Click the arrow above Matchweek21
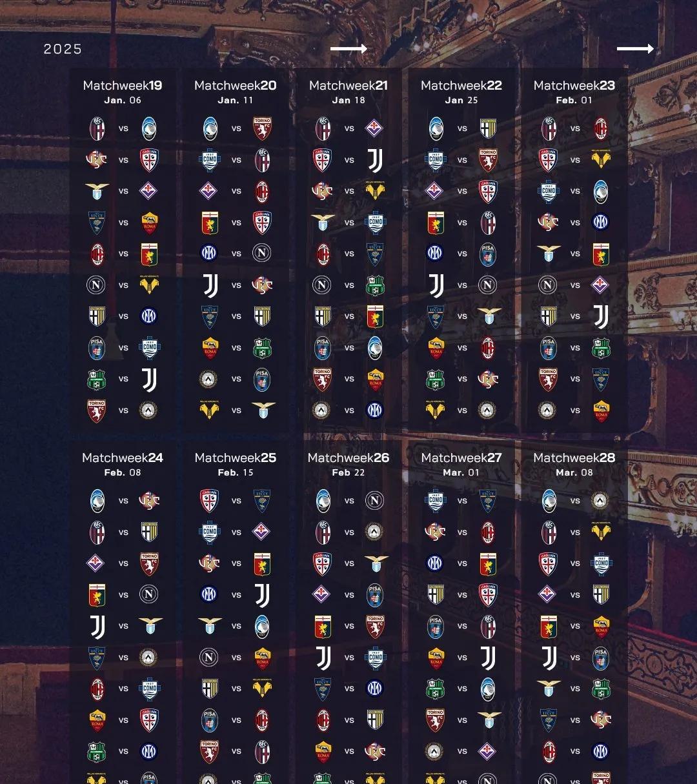This screenshot has width=697, height=784. point(348,49)
